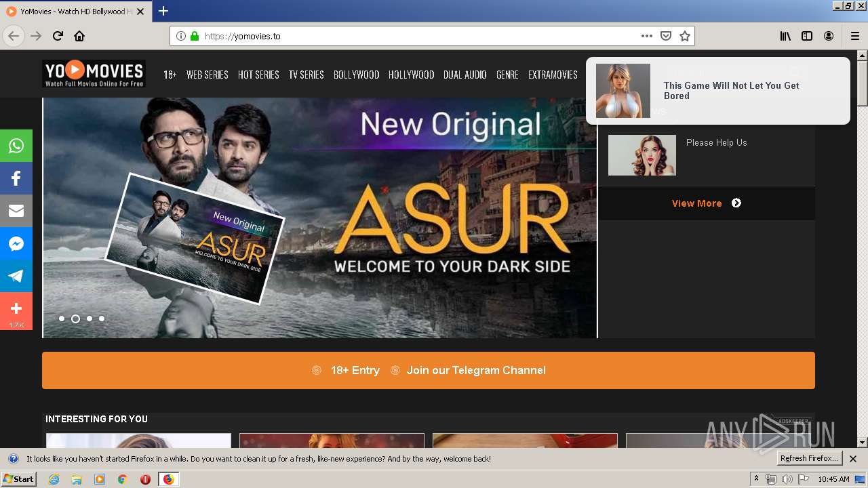Open the 18+ menu item
Screen dimensions: 868x488
[x=170, y=75]
